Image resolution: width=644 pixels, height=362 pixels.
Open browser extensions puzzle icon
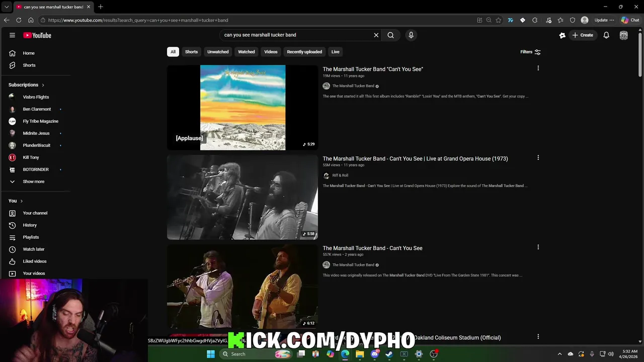tap(535, 20)
